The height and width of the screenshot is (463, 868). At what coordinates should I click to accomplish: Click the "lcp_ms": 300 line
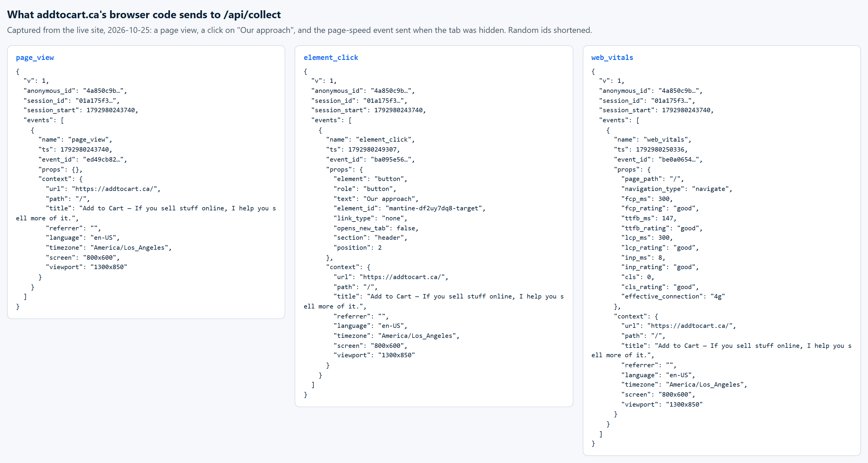point(647,237)
